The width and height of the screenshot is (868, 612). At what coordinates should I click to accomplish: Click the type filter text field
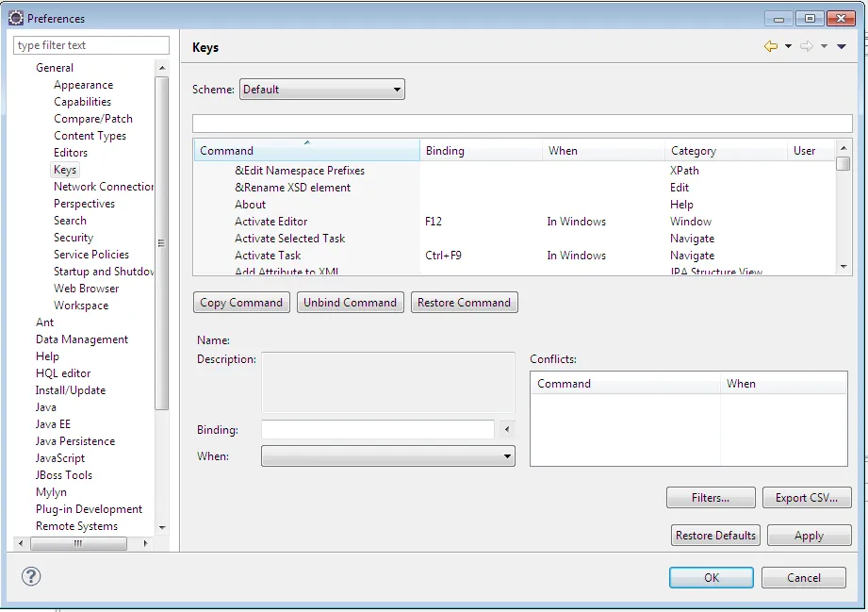coord(91,45)
